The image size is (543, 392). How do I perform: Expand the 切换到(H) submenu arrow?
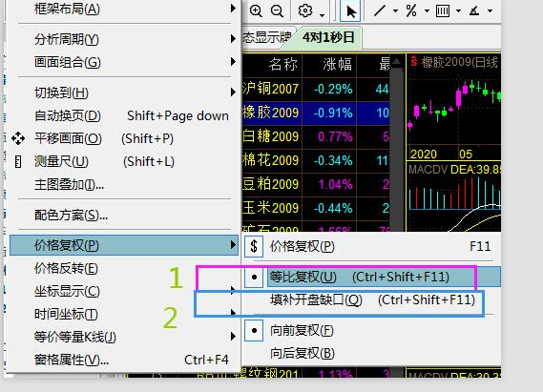233,93
